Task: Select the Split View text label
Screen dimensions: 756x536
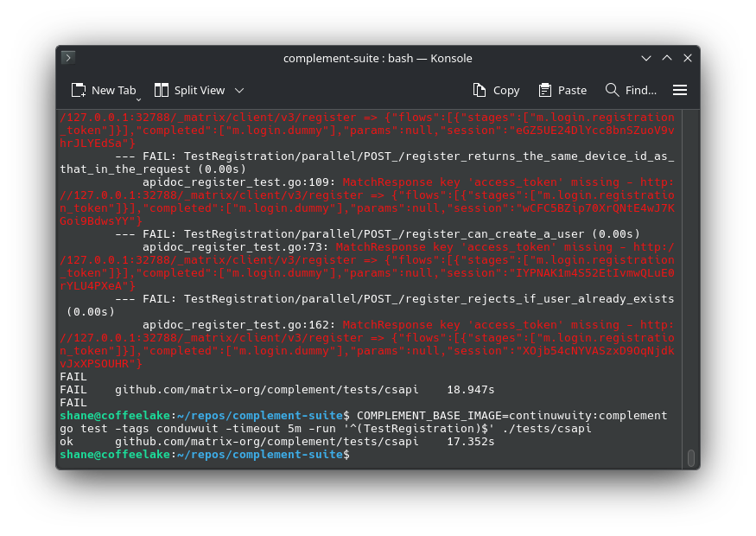Action: point(200,90)
